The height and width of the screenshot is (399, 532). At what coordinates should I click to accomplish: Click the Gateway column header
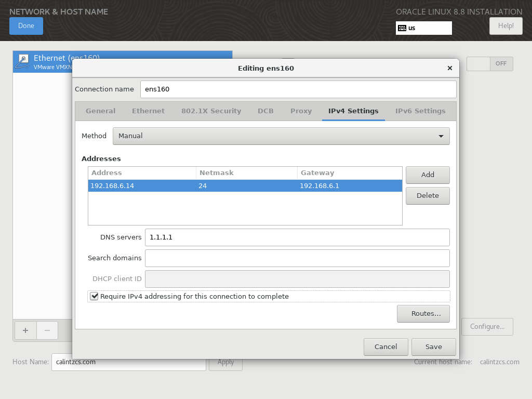point(350,173)
